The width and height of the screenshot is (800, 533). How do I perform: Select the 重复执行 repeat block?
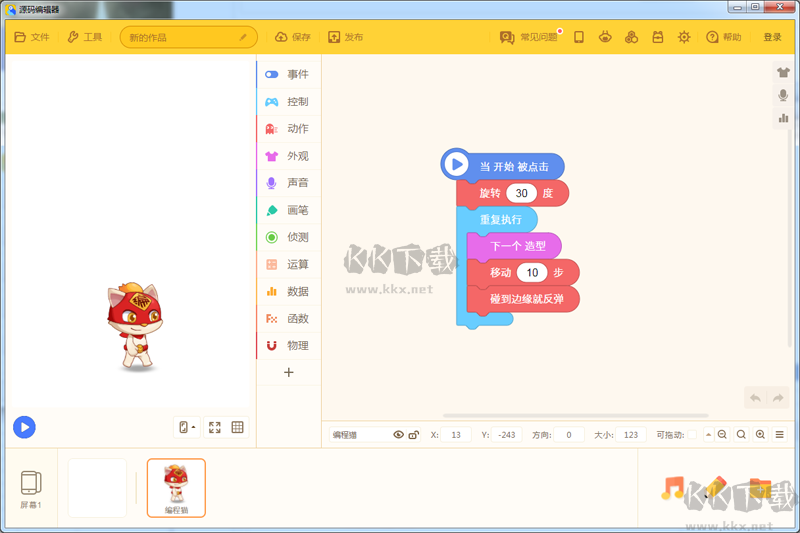[501, 220]
